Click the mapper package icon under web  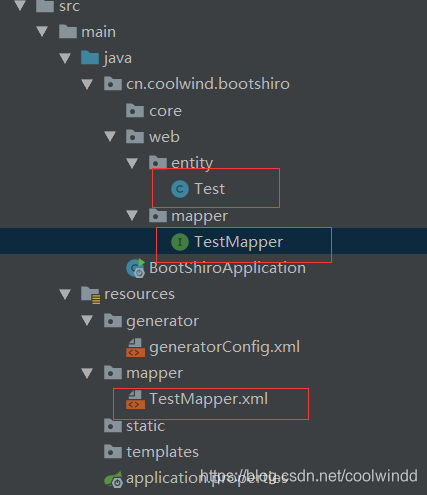coord(158,215)
